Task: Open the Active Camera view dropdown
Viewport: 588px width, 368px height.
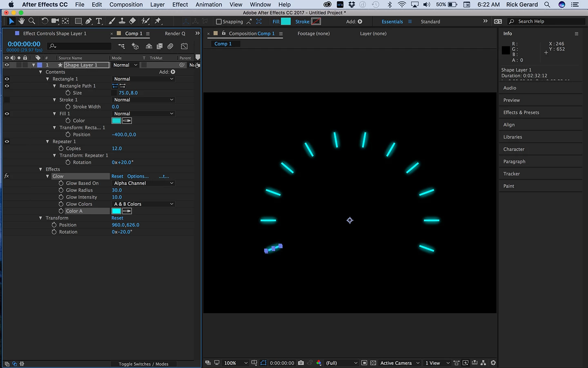Action: tap(400, 363)
